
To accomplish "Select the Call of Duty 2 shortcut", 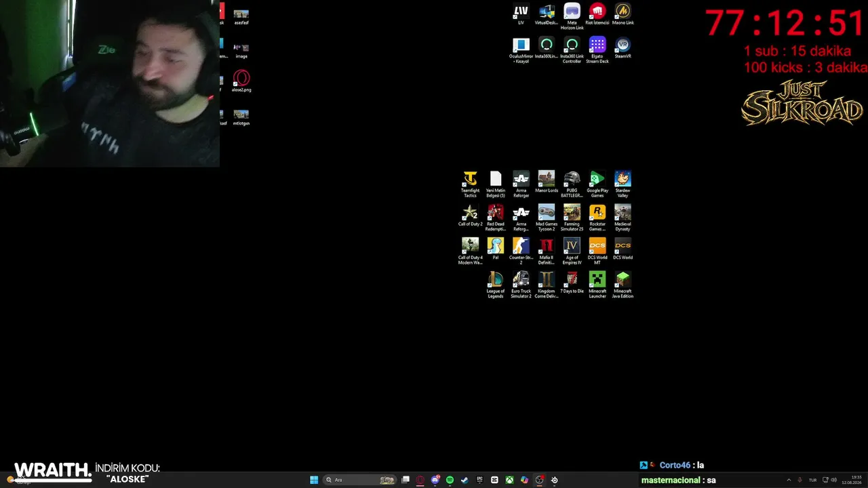I will point(470,216).
